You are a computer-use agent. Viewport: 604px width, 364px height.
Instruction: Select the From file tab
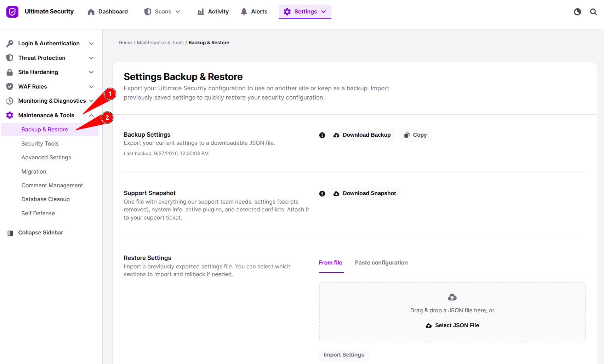[331, 263]
